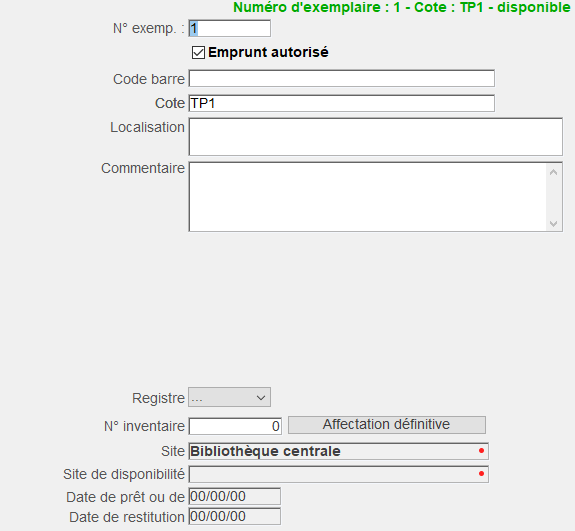Click the Registre dropdown chevron arrow
The image size is (575, 531).
click(261, 398)
